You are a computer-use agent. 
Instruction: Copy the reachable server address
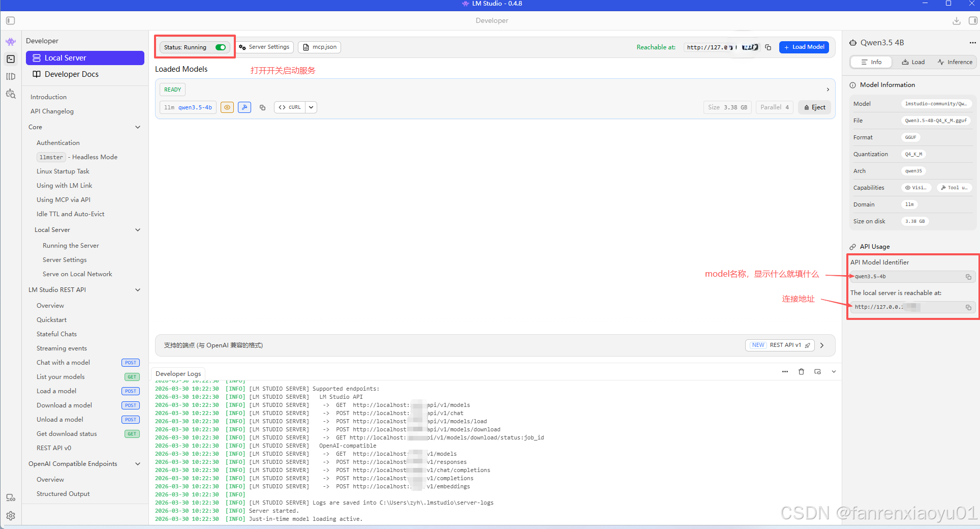[768, 47]
